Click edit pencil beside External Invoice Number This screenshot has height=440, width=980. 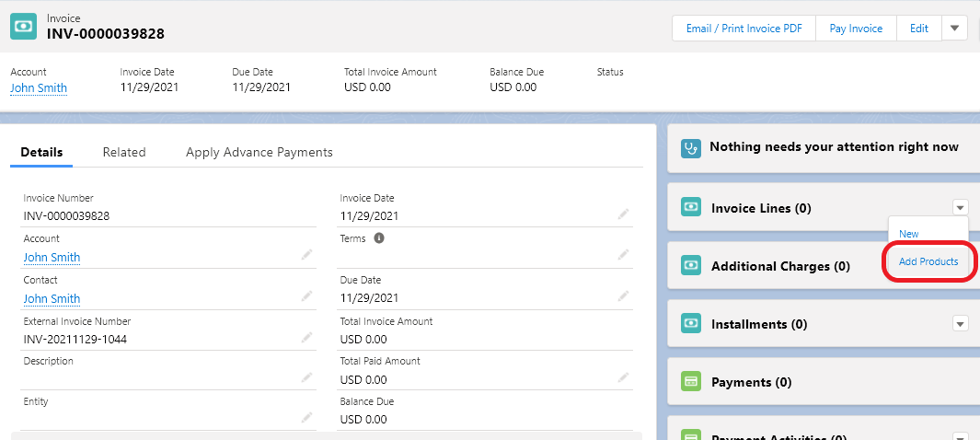(x=306, y=337)
